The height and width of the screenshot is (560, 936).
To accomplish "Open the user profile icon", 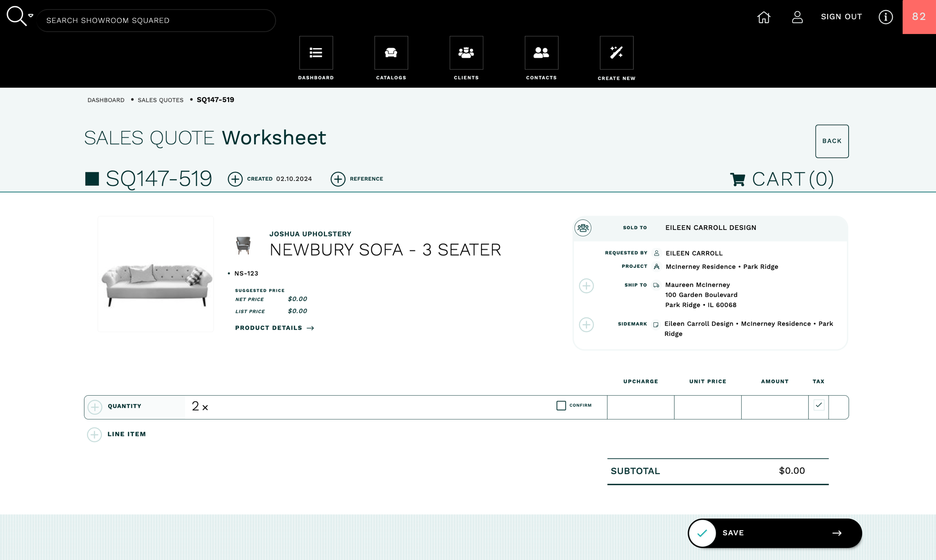I will pos(797,17).
